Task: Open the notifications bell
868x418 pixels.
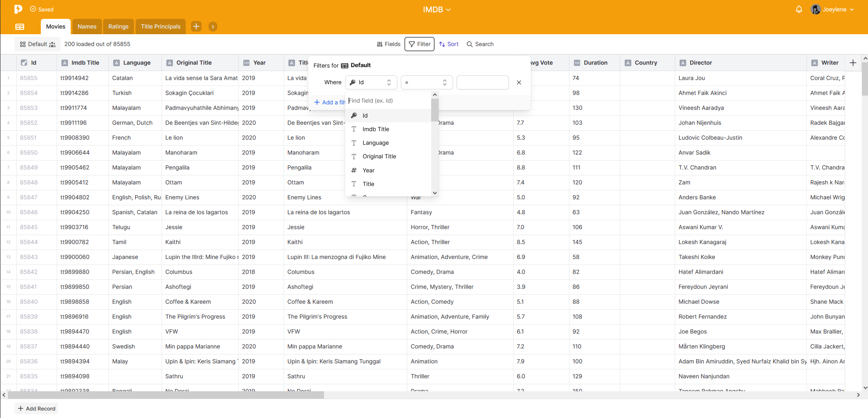Action: point(799,9)
